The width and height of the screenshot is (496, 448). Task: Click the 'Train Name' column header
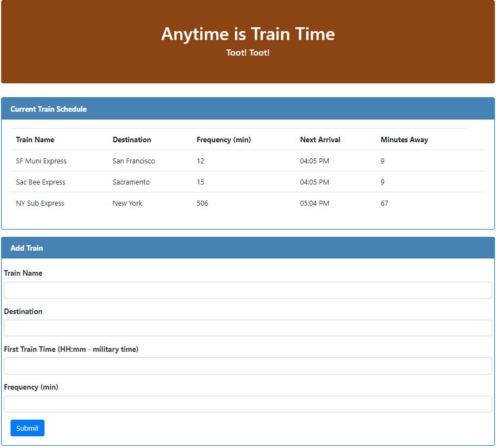click(x=35, y=140)
